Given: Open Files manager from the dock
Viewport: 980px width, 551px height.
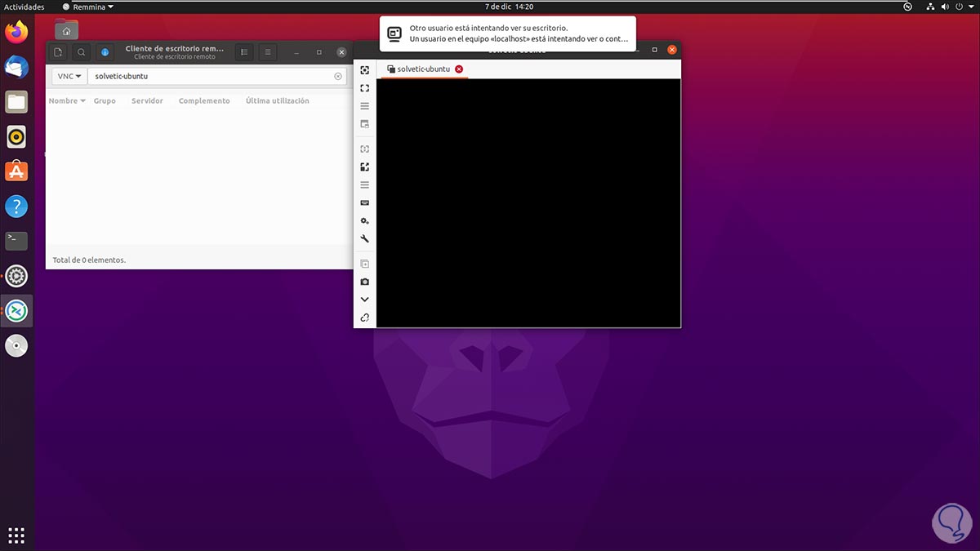Looking at the screenshot, I should [x=16, y=102].
